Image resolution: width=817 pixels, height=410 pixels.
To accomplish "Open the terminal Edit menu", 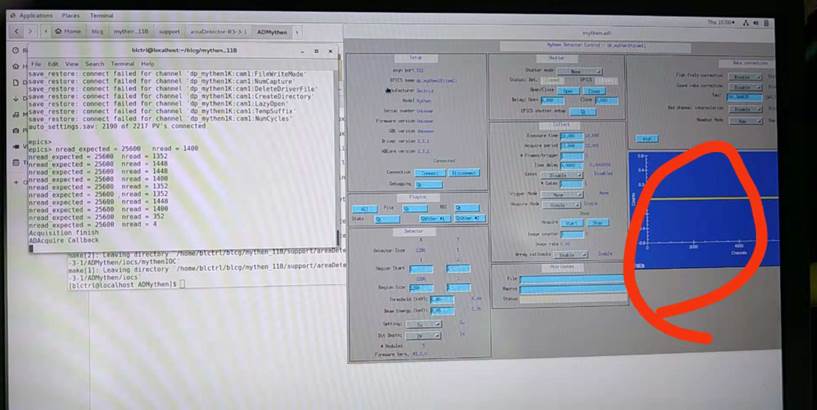I will click(x=53, y=64).
